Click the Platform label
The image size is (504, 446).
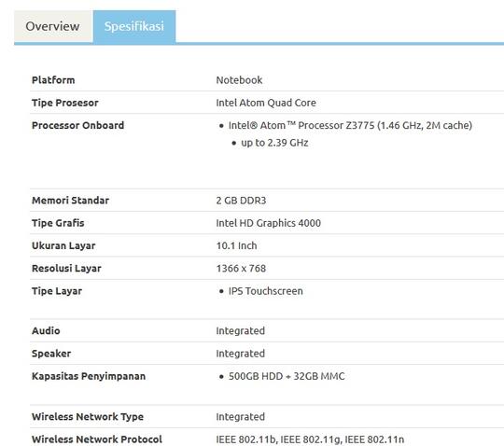click(53, 80)
